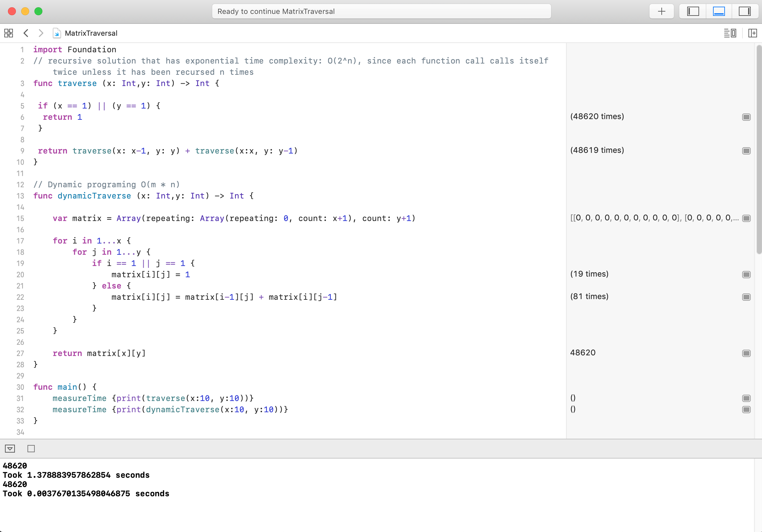Viewport: 762px width, 532px height.
Task: Show inline result for returned 48620 value
Action: 746,353
